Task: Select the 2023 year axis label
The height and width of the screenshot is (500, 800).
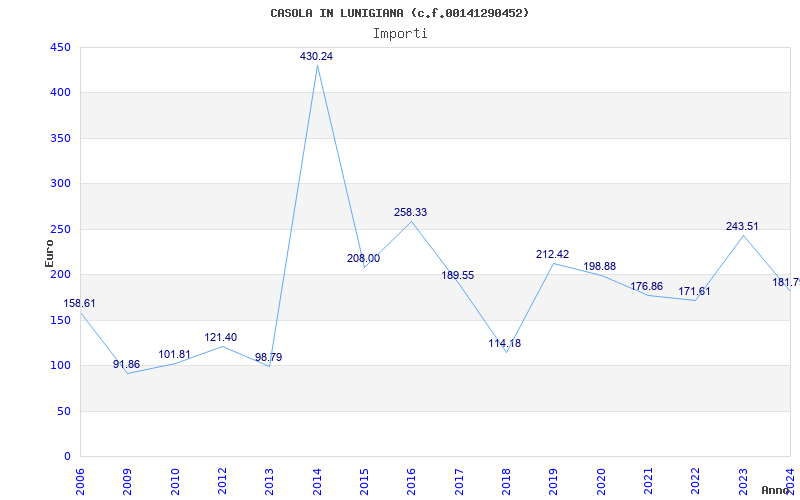Action: coord(743,482)
